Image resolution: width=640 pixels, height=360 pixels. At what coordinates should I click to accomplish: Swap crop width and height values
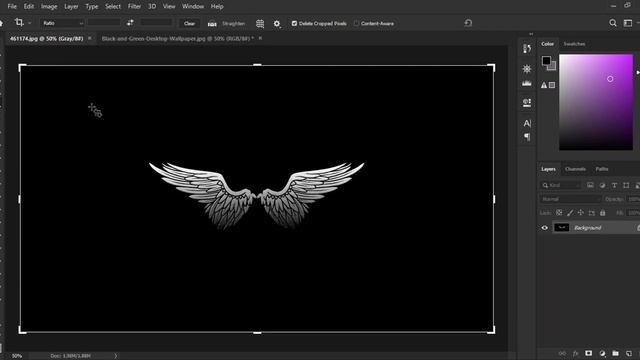[130, 23]
